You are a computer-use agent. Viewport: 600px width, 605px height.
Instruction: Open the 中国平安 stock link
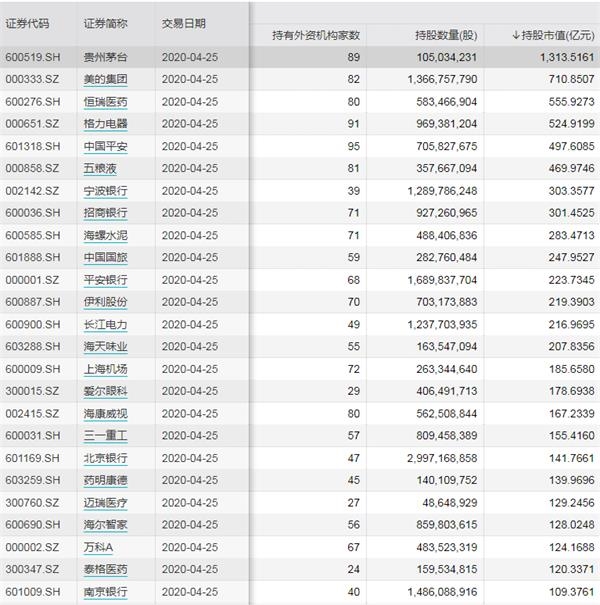pyautogui.click(x=105, y=146)
